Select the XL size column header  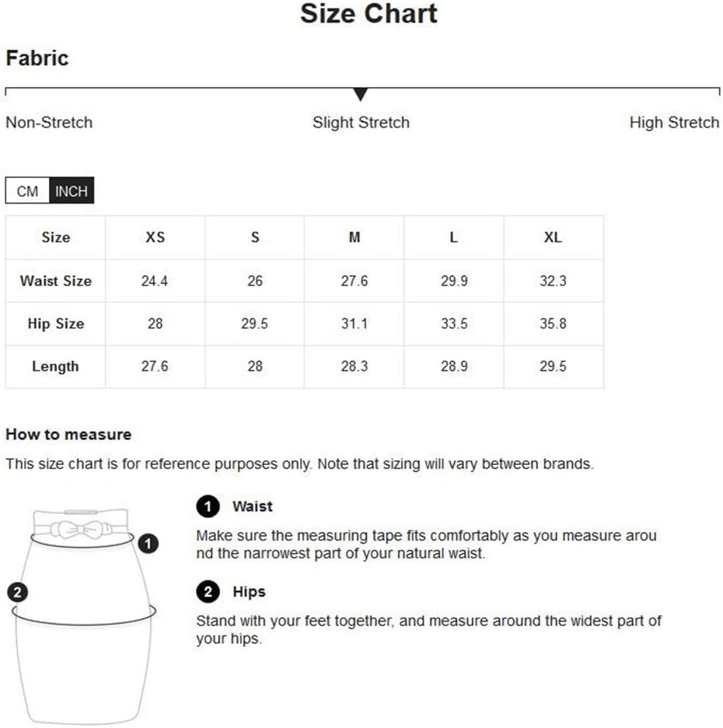tap(554, 237)
